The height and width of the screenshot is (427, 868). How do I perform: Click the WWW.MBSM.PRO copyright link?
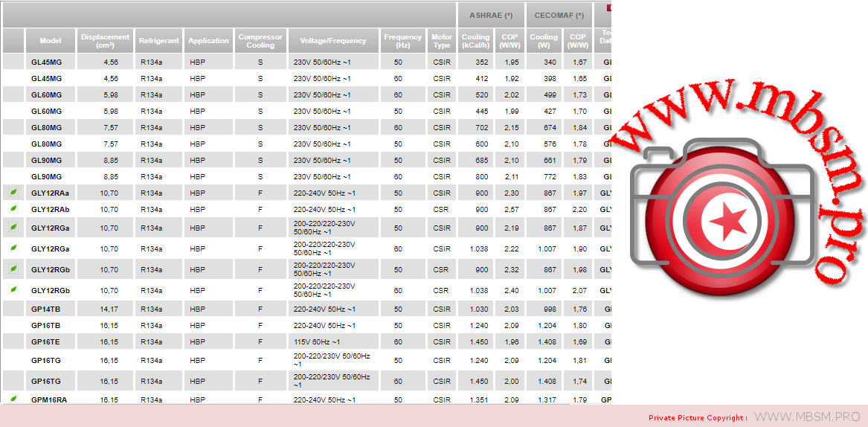[807, 417]
